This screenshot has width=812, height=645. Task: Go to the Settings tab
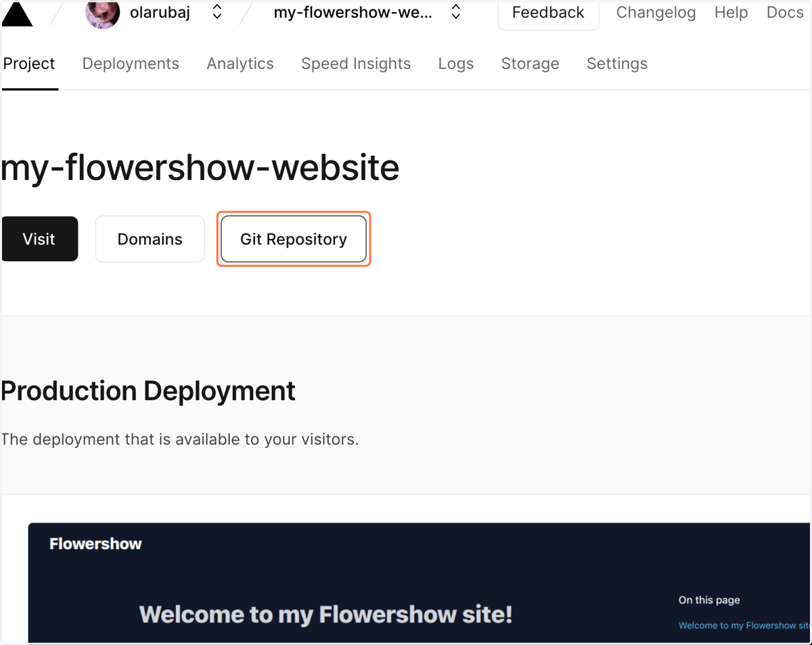point(617,64)
